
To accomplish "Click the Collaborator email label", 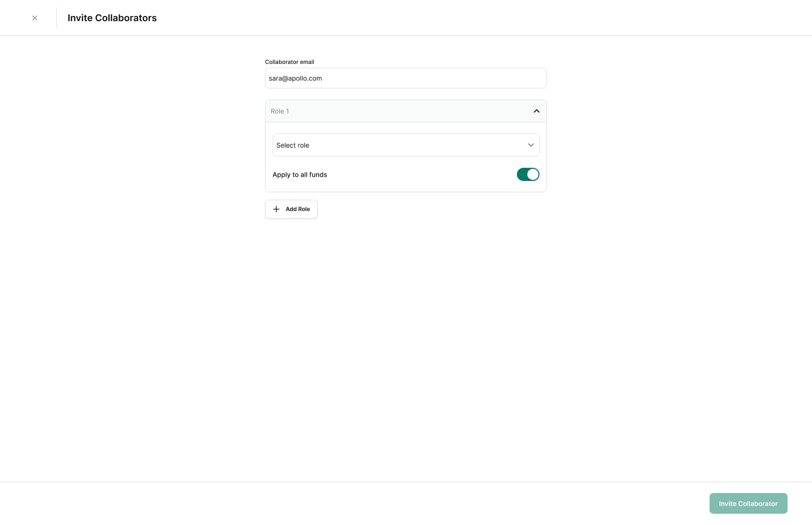I will click(289, 62).
